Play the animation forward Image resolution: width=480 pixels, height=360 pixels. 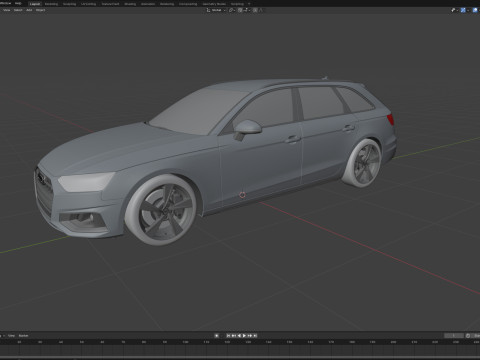[244, 336]
